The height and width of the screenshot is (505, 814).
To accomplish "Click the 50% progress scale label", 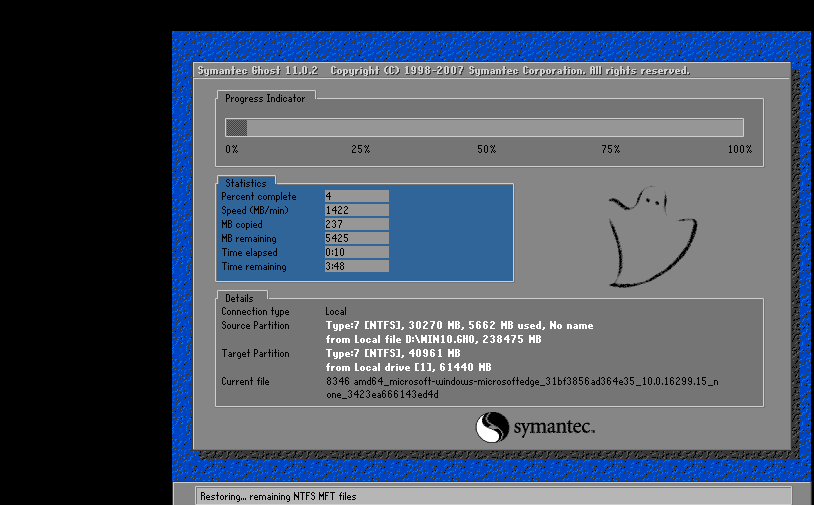I will tap(486, 149).
